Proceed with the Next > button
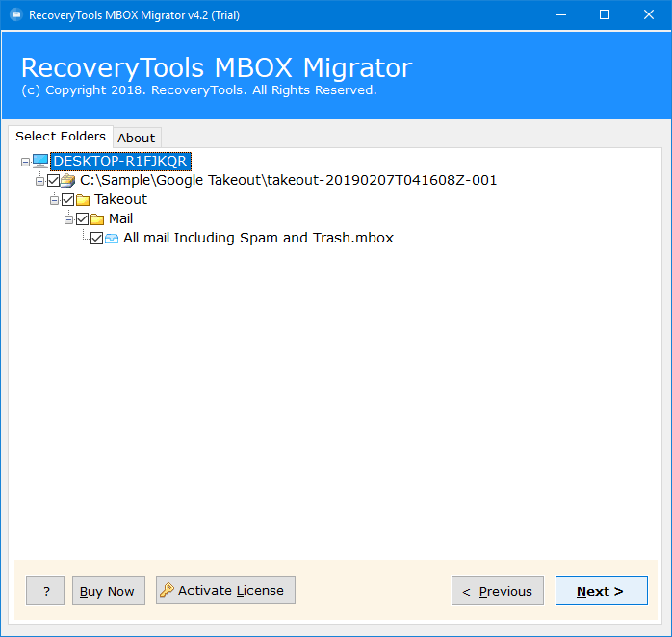Viewport: 672px width, 637px height. [602, 591]
